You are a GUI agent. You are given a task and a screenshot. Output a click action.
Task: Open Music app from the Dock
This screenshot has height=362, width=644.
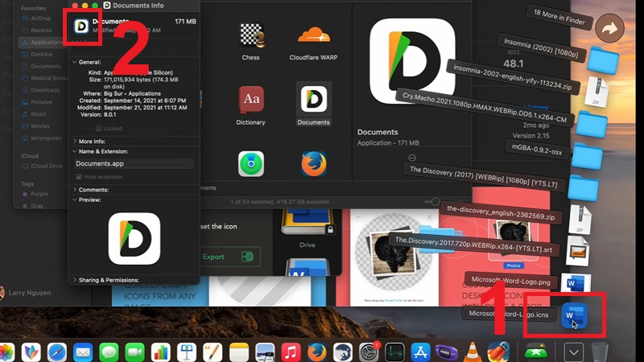click(291, 352)
